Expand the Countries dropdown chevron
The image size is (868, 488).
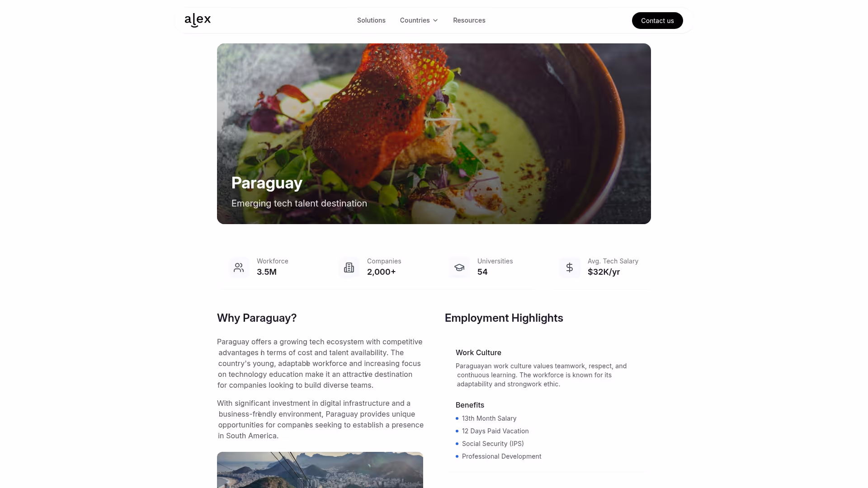[435, 20]
